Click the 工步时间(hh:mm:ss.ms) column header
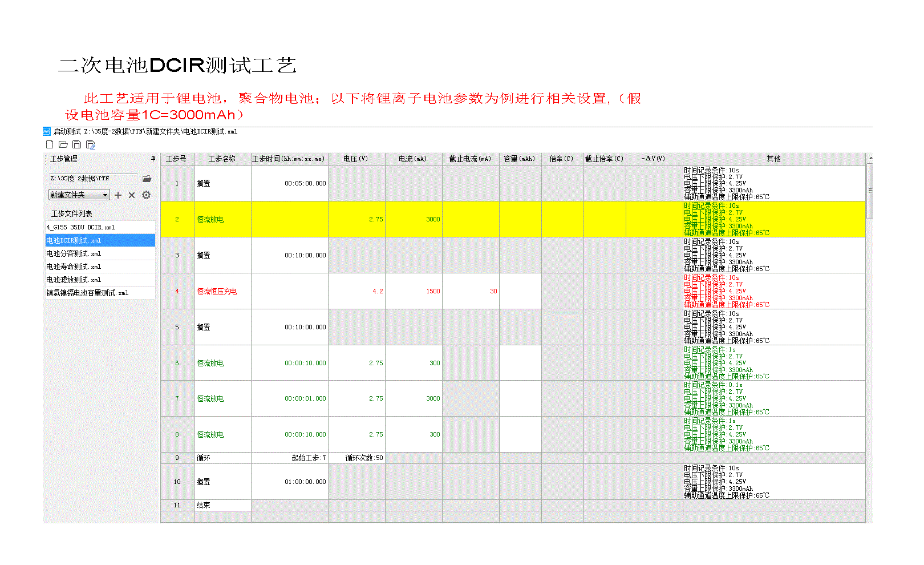 (x=289, y=159)
